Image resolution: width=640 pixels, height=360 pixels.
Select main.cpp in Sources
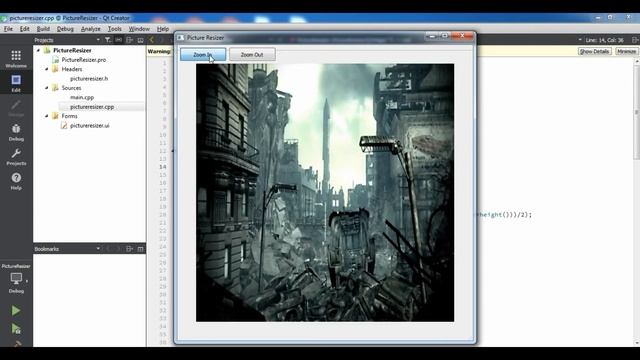(82, 97)
